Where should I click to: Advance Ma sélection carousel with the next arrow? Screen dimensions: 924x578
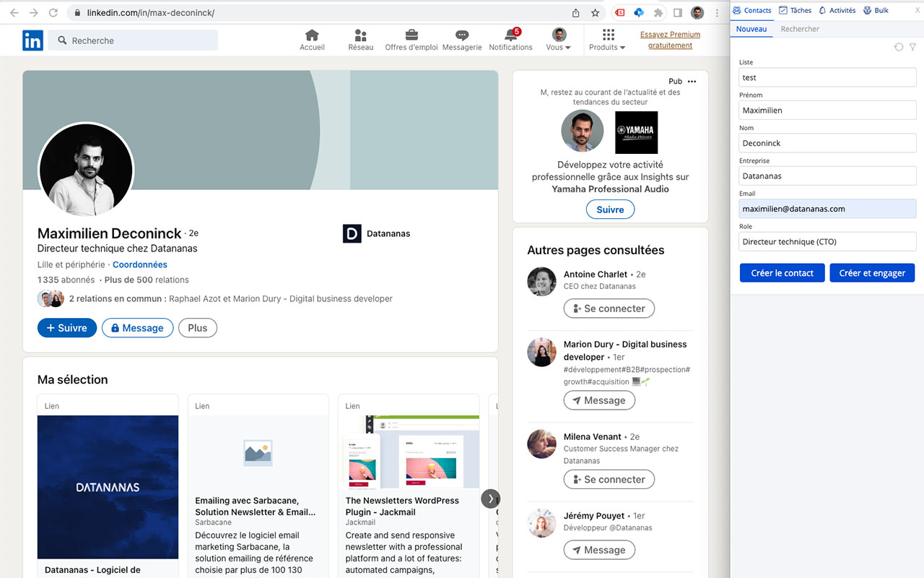[490, 499]
